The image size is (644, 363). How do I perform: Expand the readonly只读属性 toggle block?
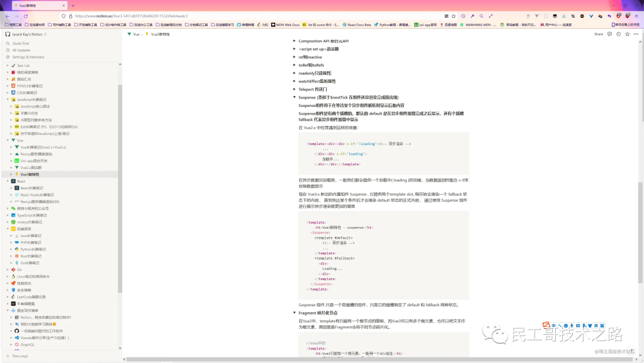coord(295,73)
